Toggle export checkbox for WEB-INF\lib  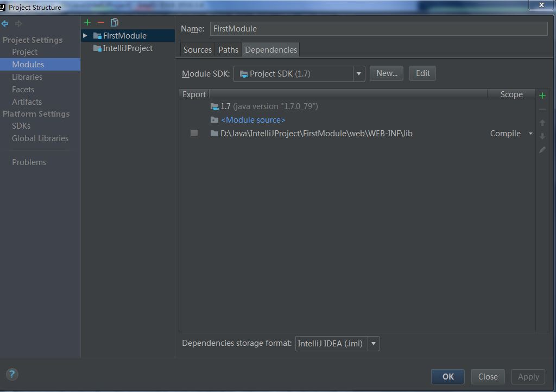click(x=194, y=133)
